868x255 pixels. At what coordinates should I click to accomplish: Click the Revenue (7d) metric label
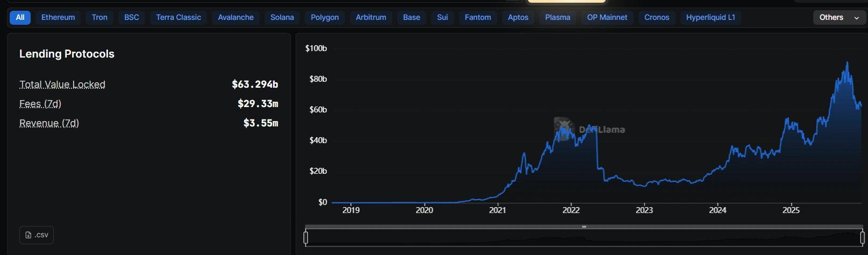49,123
